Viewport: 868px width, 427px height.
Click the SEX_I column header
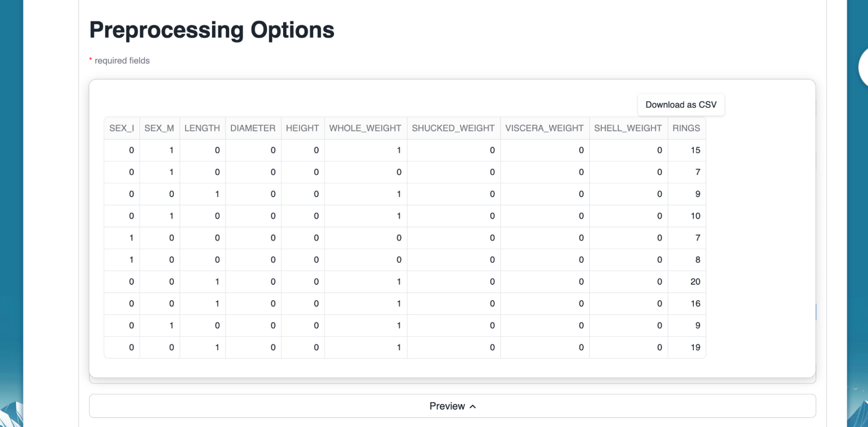122,128
